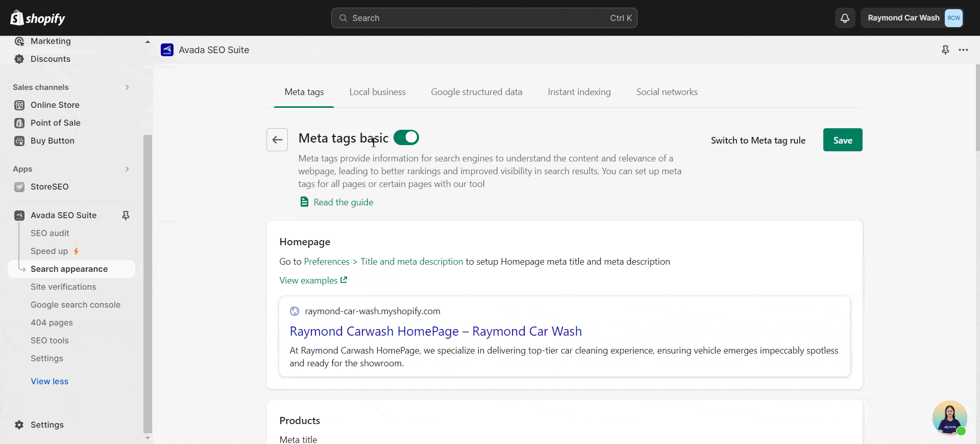Click the green Save button
Image resolution: width=980 pixels, height=444 pixels.
(x=843, y=139)
